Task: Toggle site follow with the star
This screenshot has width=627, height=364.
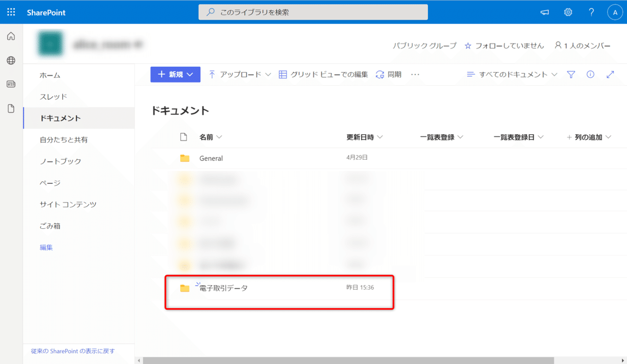Action: point(467,46)
